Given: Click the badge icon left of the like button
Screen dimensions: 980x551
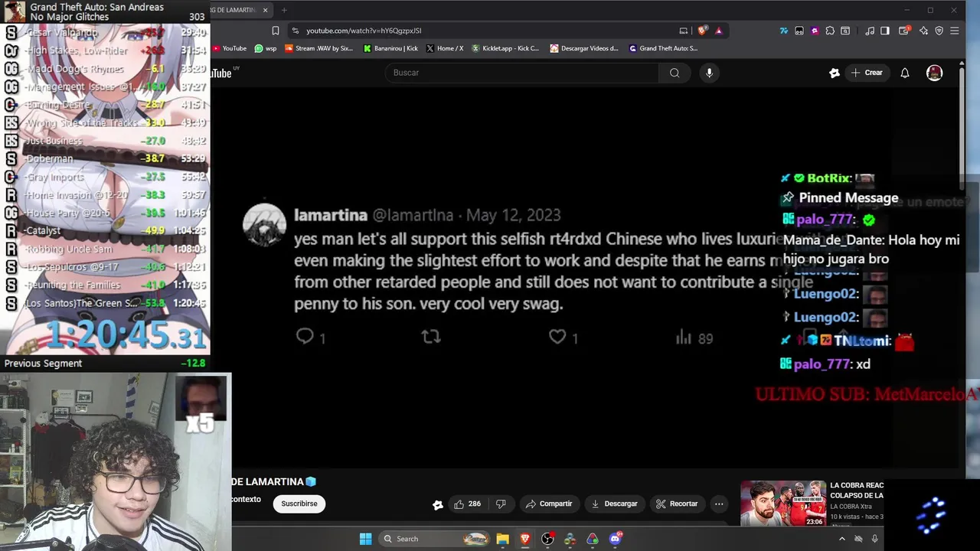Looking at the screenshot, I should (x=438, y=504).
